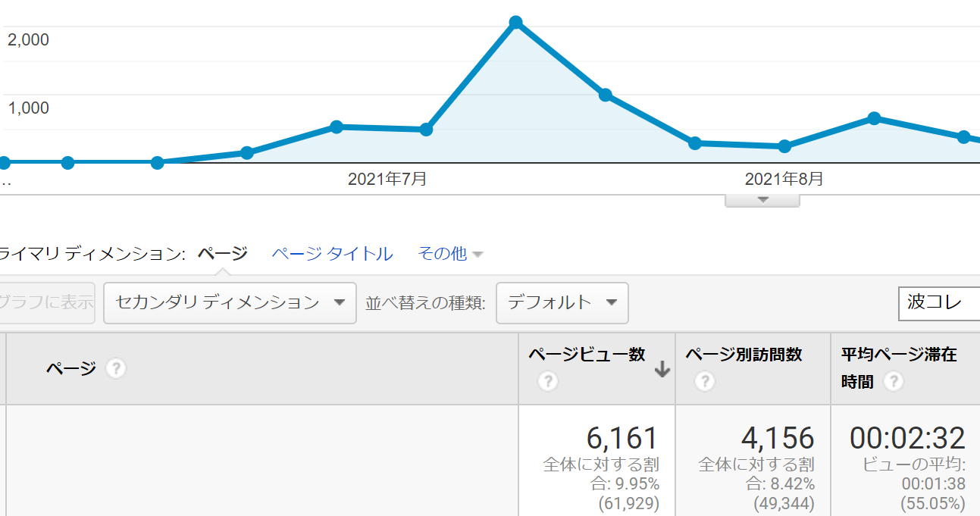Collapse the chart using the arrow handle below it
The width and height of the screenshot is (980, 516).
pyautogui.click(x=762, y=200)
